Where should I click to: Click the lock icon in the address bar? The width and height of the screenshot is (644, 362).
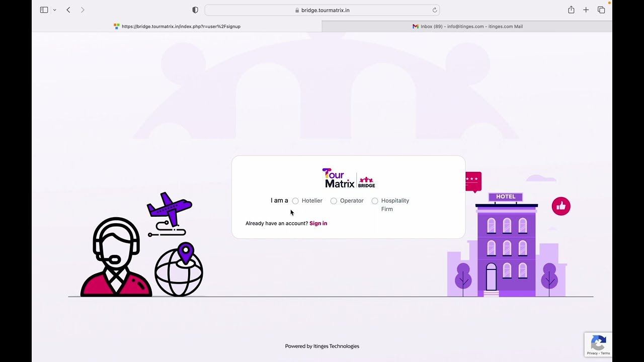(x=297, y=10)
